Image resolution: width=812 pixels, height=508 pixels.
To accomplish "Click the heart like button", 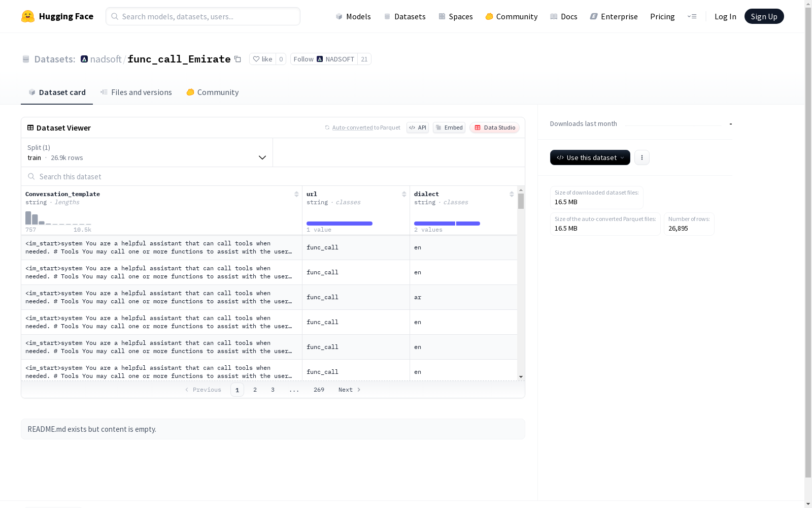I will pos(262,59).
